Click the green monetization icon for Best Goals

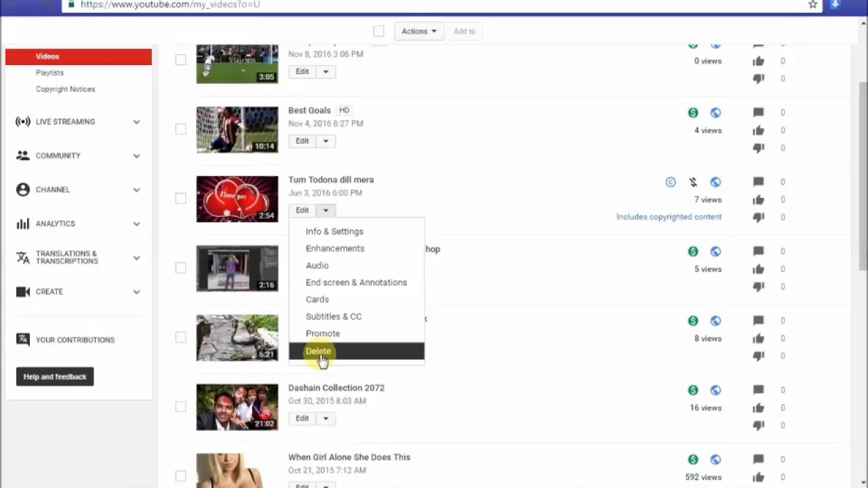click(x=692, y=113)
